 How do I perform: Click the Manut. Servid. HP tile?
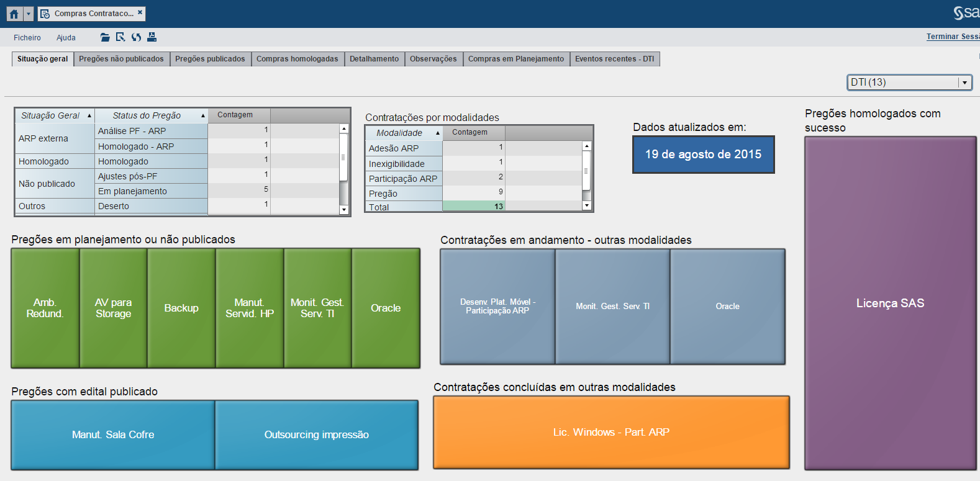point(250,308)
